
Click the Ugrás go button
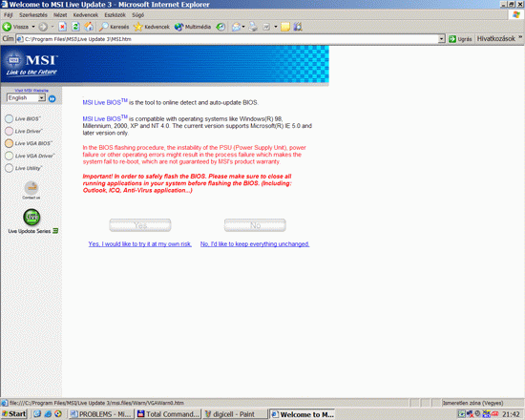(x=460, y=39)
